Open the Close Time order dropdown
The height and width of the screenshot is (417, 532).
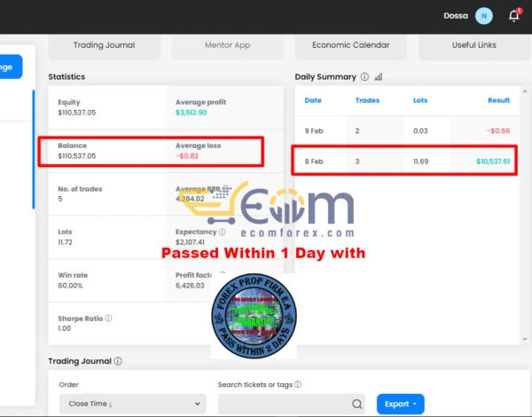click(133, 404)
